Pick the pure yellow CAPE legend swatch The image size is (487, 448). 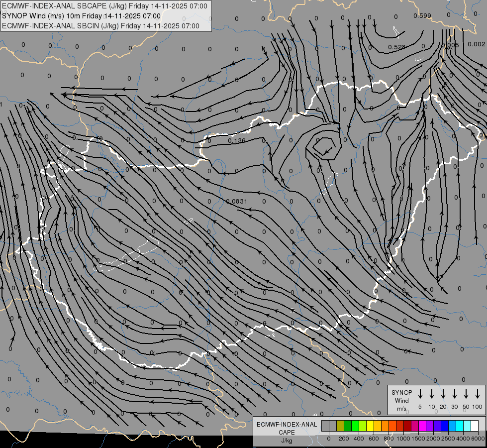[370, 426]
